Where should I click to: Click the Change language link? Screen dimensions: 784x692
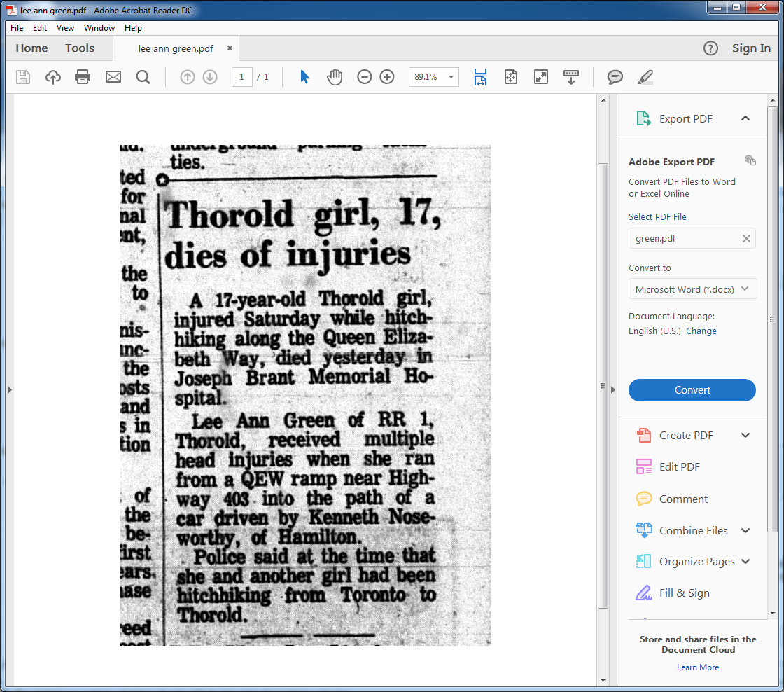(701, 331)
